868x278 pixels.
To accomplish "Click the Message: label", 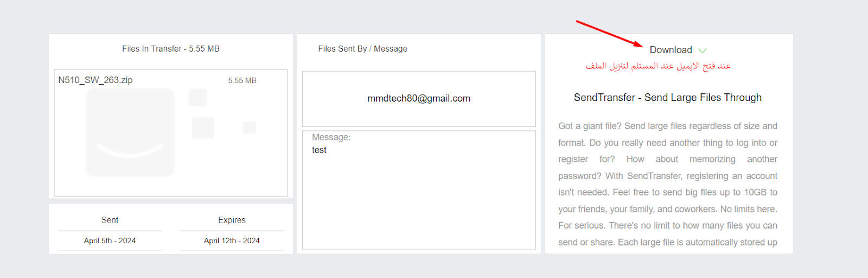I will pyautogui.click(x=331, y=137).
